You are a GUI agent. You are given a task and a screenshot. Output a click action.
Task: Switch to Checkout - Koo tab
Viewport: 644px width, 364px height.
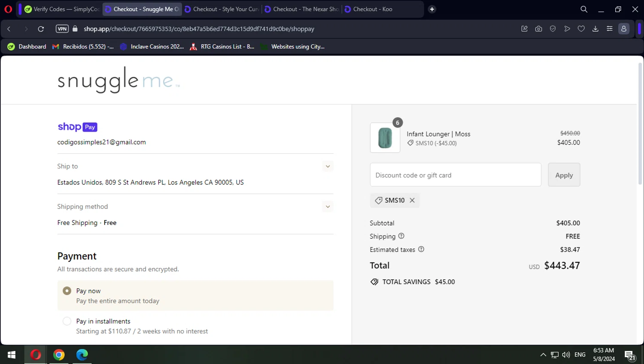click(x=382, y=9)
